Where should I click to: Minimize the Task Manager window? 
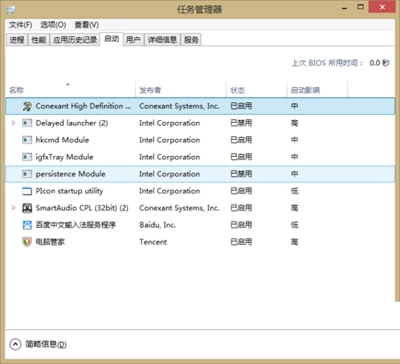[x=344, y=7]
